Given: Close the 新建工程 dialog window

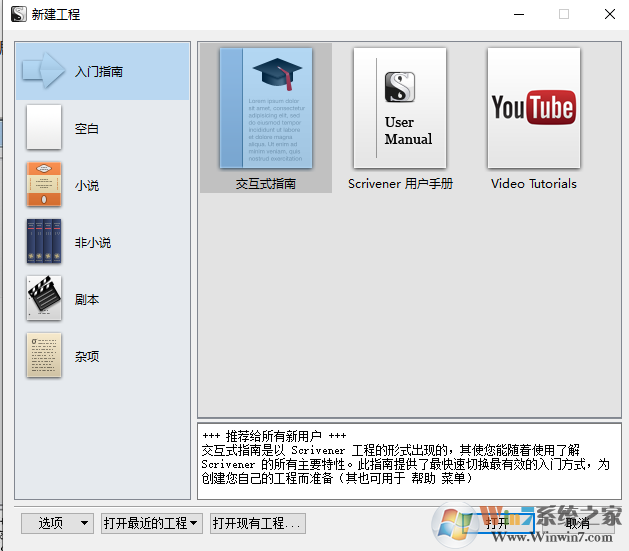Looking at the screenshot, I should (x=609, y=14).
